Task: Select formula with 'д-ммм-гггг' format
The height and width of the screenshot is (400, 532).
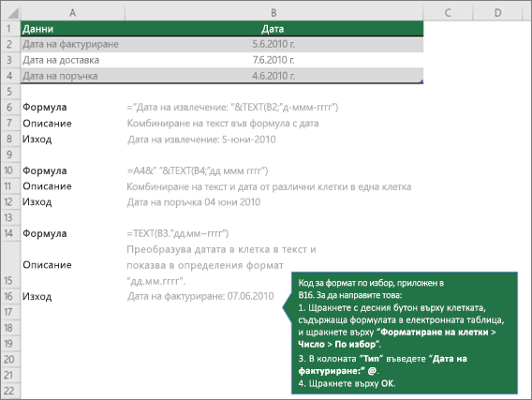Action: click(232, 107)
